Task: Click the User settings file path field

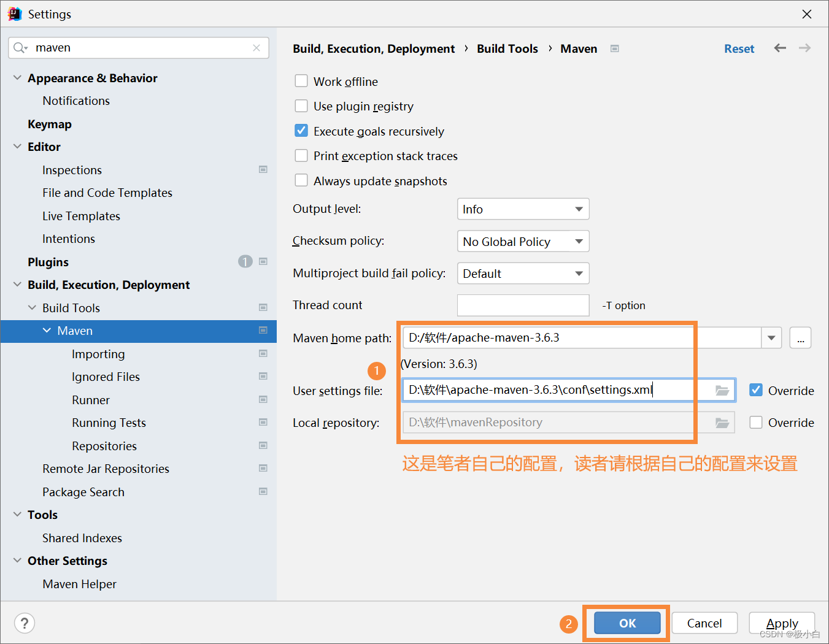Action: coord(569,390)
